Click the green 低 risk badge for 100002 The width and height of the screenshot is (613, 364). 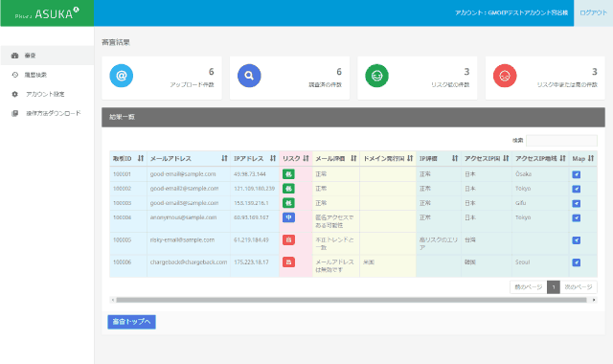pyautogui.click(x=288, y=189)
